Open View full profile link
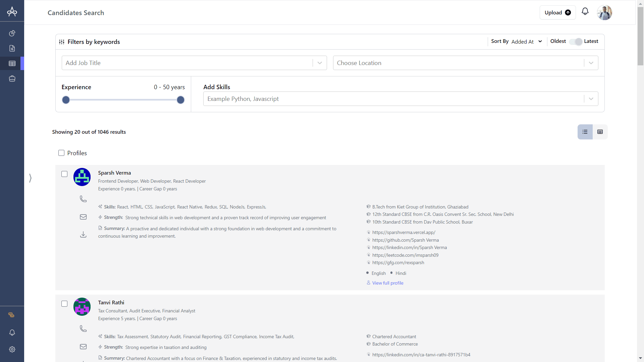 [387, 283]
